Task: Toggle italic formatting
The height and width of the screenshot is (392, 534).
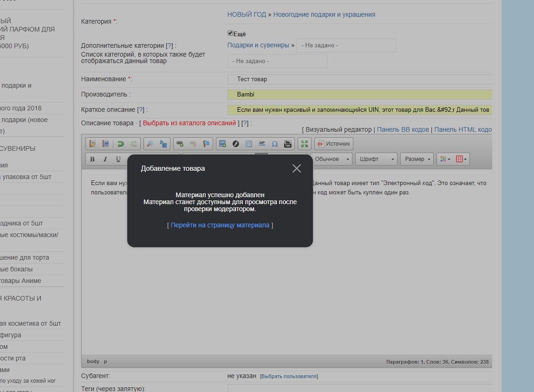Action: (x=105, y=159)
